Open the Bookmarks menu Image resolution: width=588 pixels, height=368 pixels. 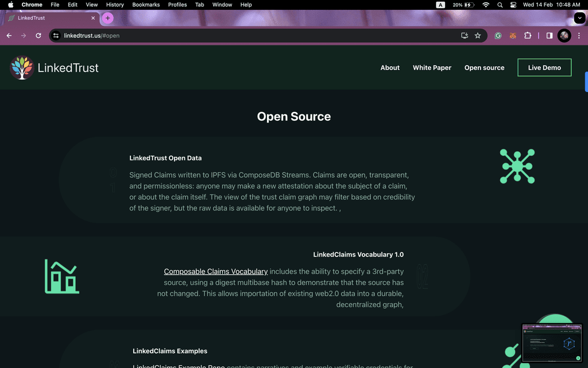146,5
